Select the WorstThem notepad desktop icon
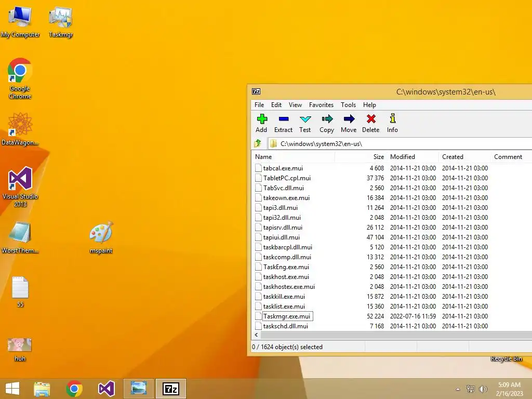Viewport: 532px width, 399px height. 20,237
